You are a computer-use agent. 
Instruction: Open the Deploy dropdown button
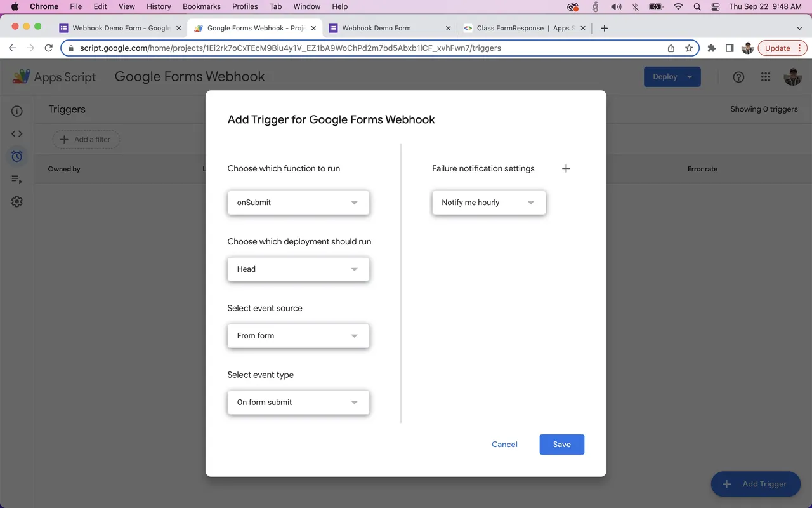672,77
